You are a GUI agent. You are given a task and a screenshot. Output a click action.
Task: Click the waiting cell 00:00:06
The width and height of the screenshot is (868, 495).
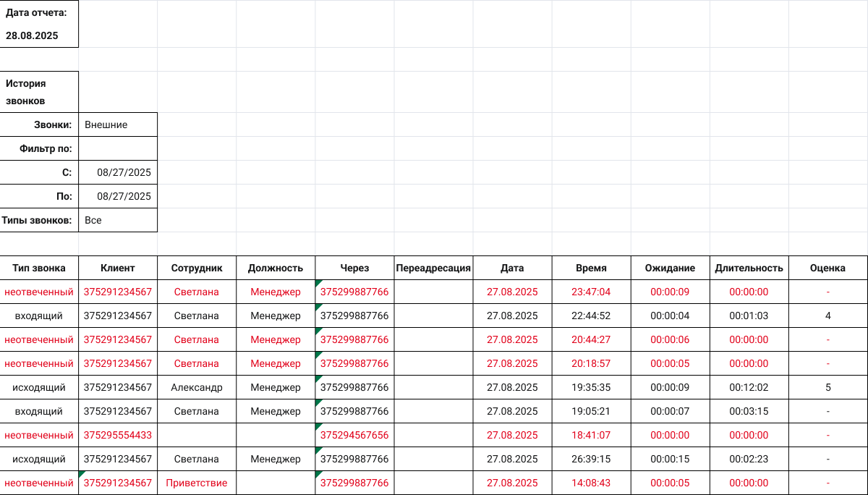(x=670, y=339)
